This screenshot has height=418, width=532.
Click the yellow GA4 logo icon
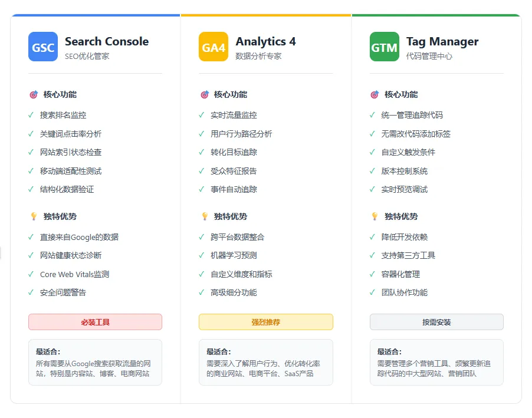pyautogui.click(x=214, y=47)
